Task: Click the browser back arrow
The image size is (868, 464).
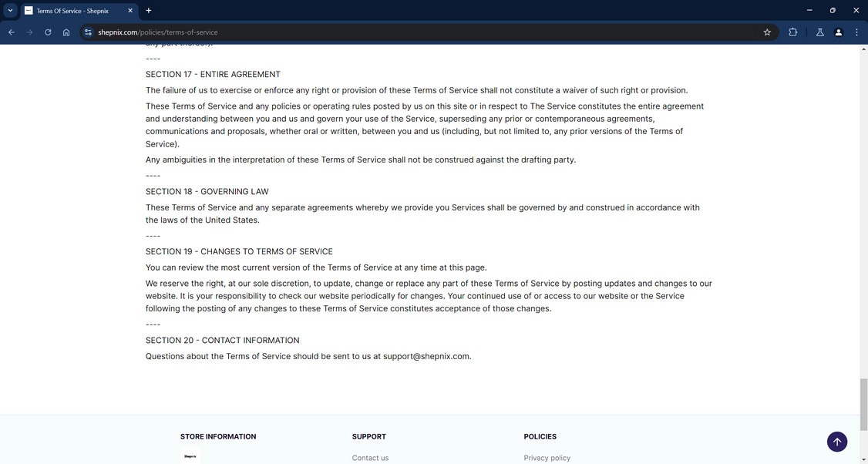Action: (11, 32)
